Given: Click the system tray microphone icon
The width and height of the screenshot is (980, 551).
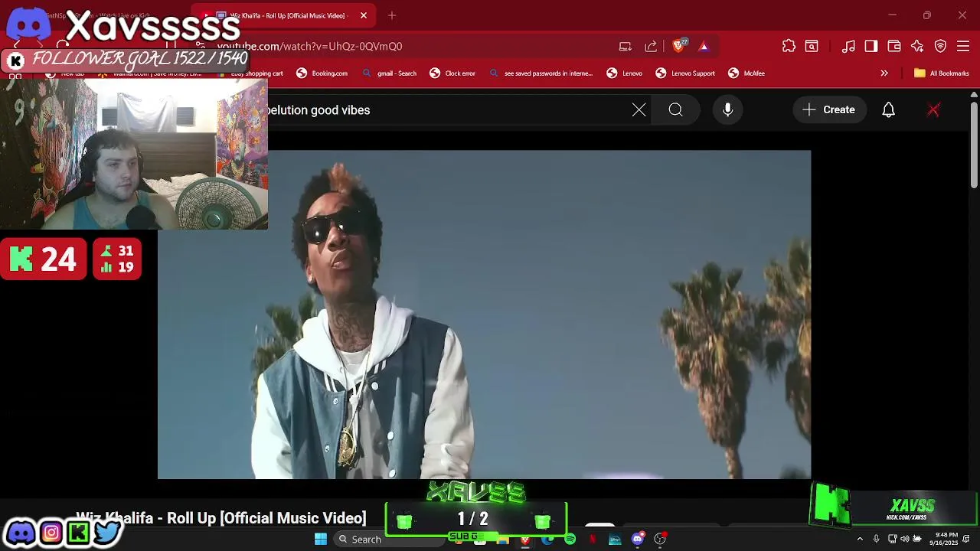Looking at the screenshot, I should 876,540.
